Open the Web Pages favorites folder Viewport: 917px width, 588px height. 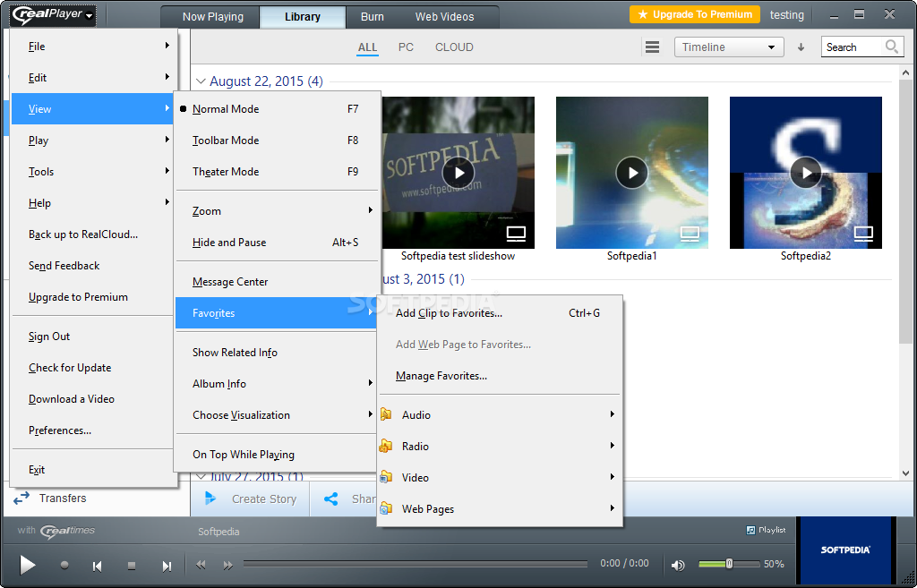click(x=500, y=509)
